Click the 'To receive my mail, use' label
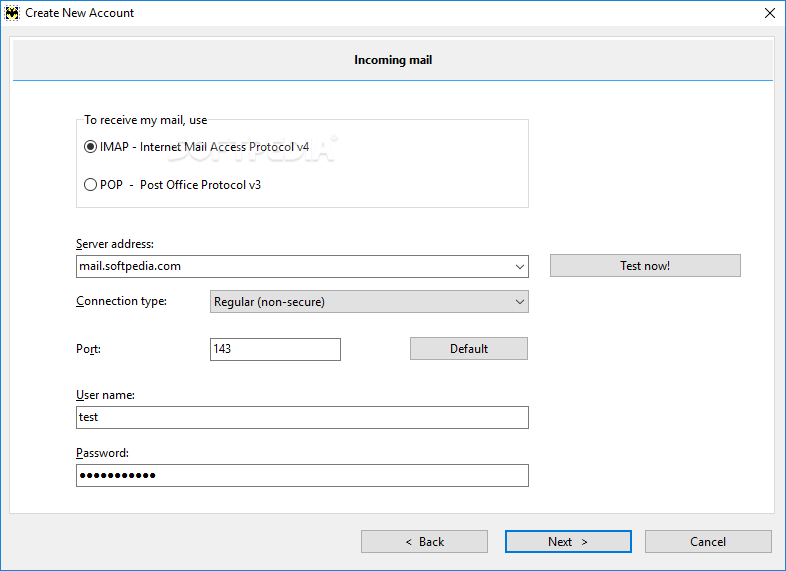Screen dimensions: 786x571 [145, 120]
